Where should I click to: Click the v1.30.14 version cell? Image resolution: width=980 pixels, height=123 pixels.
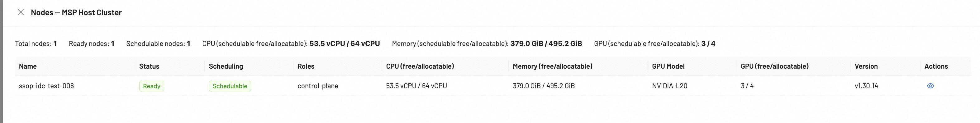pos(866,86)
